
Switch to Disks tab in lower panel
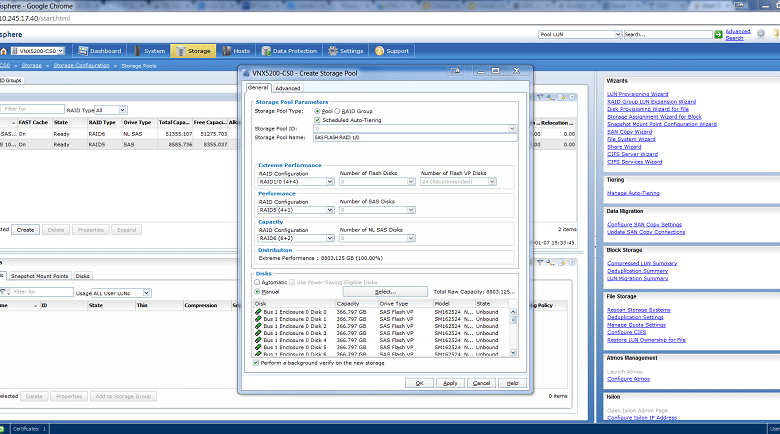point(83,276)
